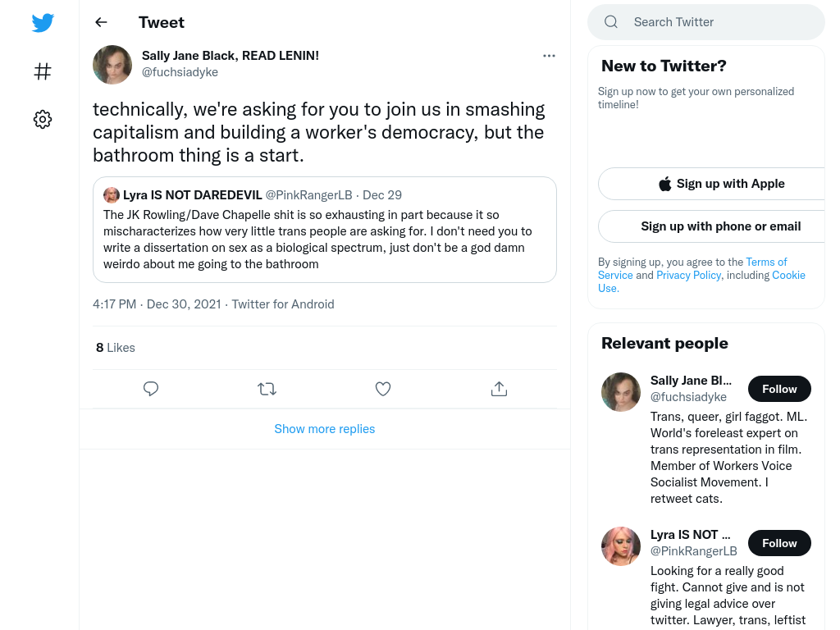Like the tweet with heart icon

[x=383, y=389]
